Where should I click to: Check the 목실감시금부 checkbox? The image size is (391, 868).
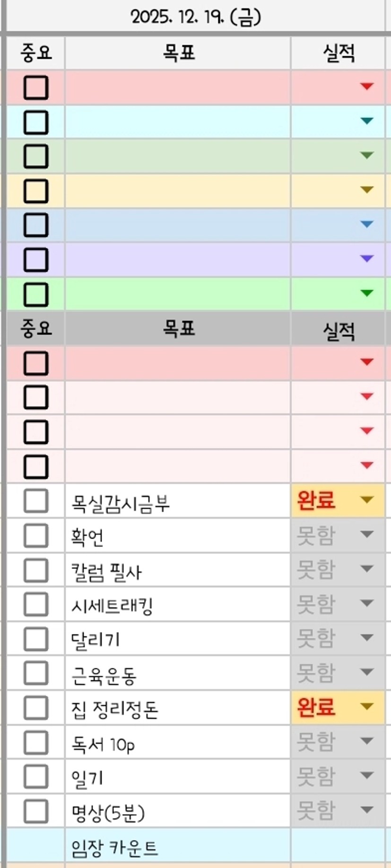[x=36, y=501]
